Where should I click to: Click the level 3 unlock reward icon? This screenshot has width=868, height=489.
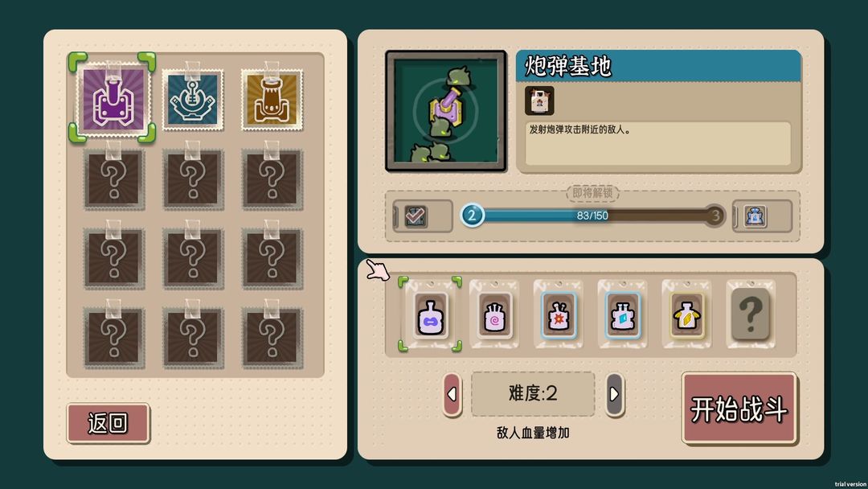point(755,216)
